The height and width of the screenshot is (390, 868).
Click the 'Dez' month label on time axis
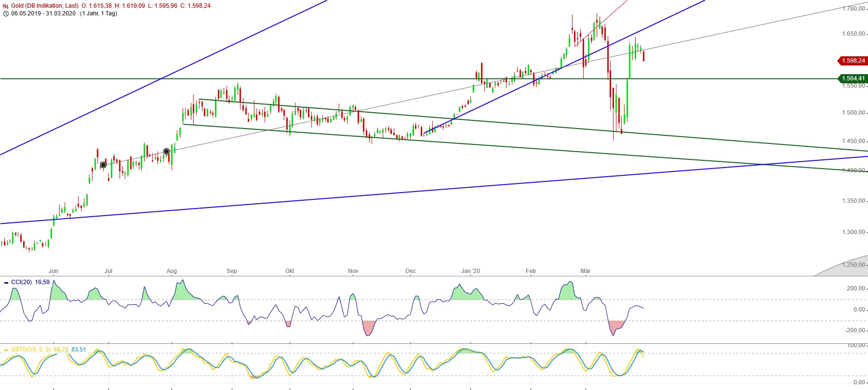click(x=411, y=271)
